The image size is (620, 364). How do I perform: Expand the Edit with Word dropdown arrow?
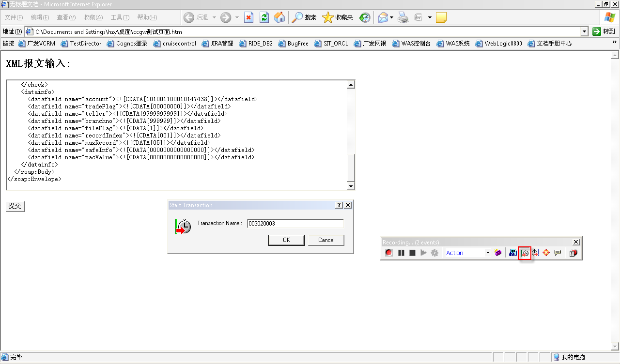click(x=430, y=17)
